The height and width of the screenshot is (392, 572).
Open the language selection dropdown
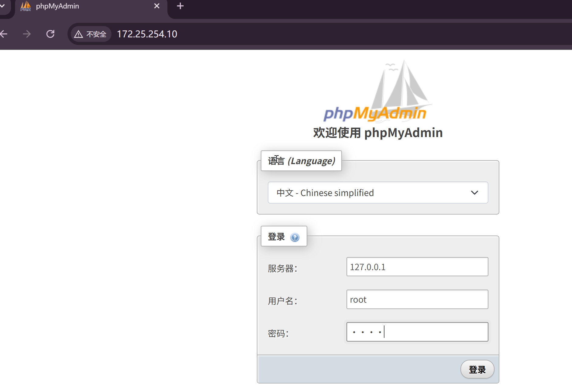(x=378, y=193)
